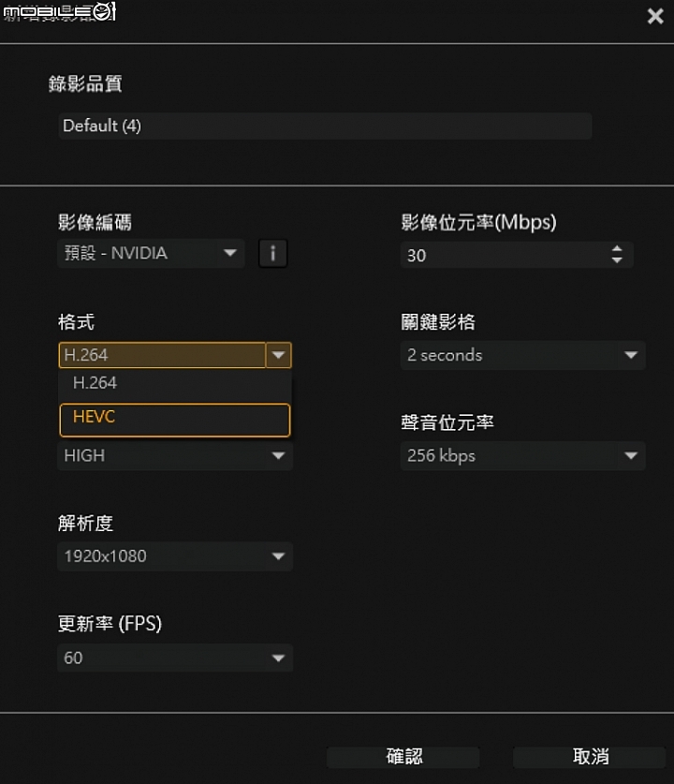Open the 聲音位元率 256 kbps dropdown
674x784 pixels.
point(522,455)
